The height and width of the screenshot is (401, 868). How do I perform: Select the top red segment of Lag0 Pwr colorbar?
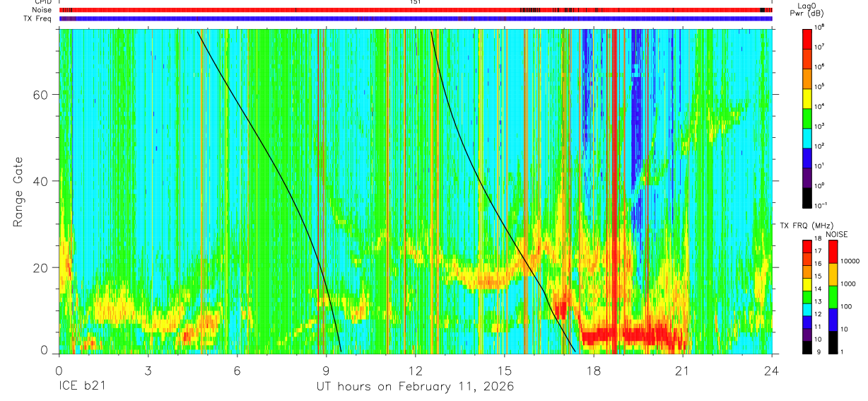(807, 38)
